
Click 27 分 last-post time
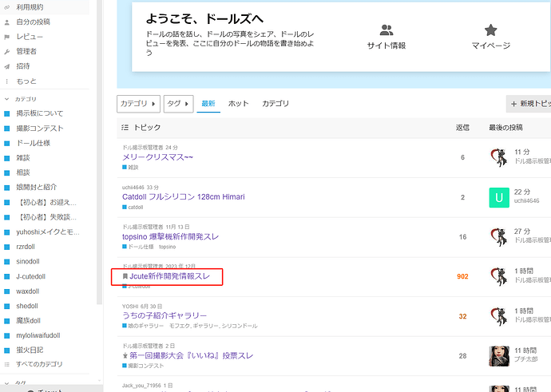[x=521, y=232]
